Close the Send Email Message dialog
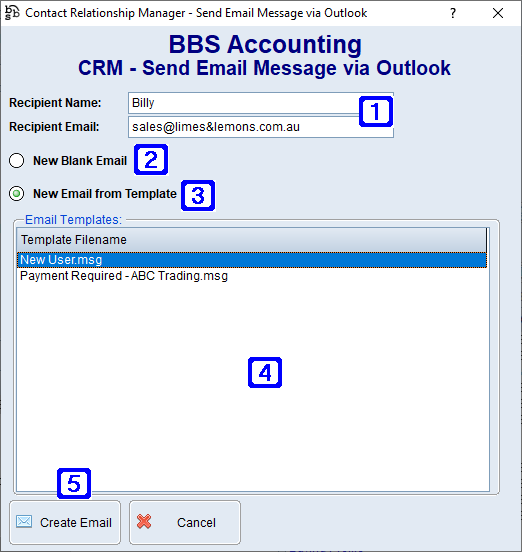Image resolution: width=522 pixels, height=552 pixels. pyautogui.click(x=498, y=13)
